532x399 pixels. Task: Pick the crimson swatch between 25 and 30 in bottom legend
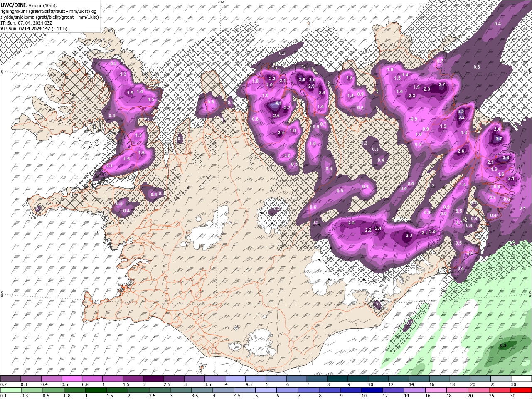(500, 390)
